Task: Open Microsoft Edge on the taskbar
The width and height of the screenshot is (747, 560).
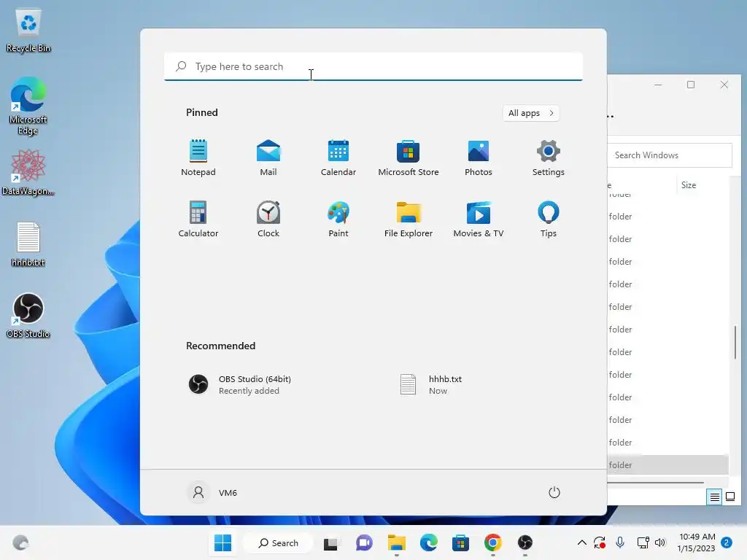Action: pyautogui.click(x=429, y=542)
